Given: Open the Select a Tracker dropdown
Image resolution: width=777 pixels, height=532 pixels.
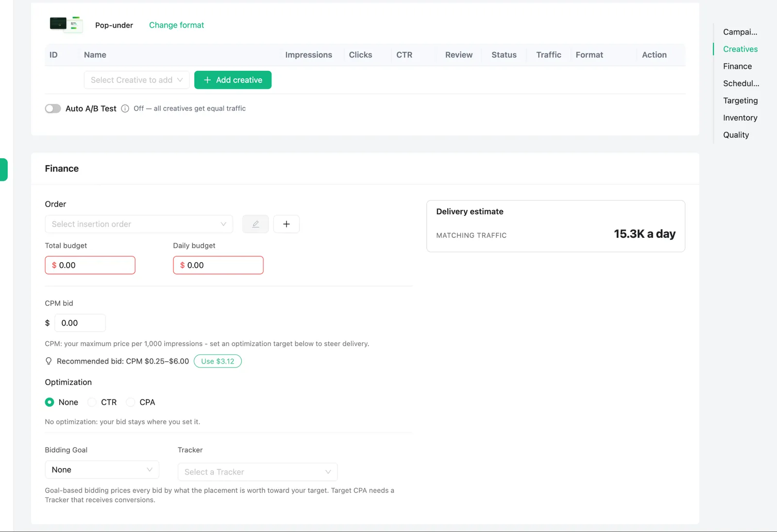Looking at the screenshot, I should [x=257, y=472].
